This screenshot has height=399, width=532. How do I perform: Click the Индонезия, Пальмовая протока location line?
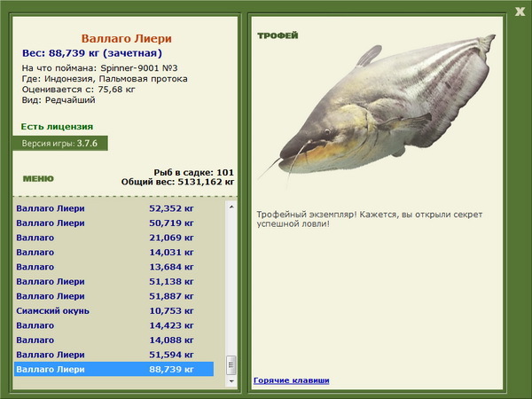(x=105, y=79)
